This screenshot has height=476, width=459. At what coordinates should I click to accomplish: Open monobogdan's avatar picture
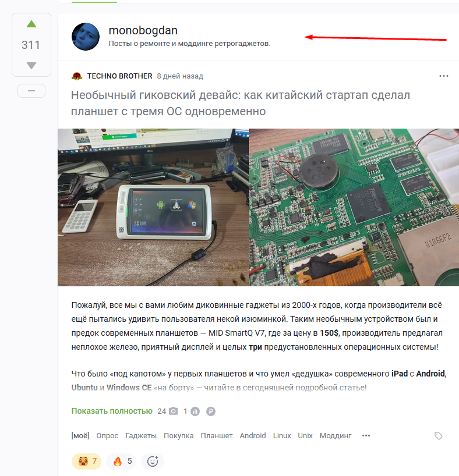coord(86,37)
